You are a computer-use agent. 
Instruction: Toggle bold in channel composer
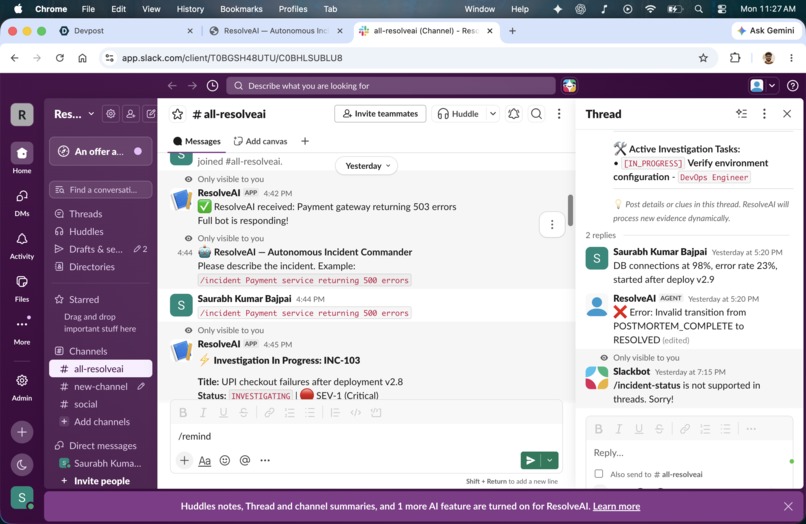(183, 412)
